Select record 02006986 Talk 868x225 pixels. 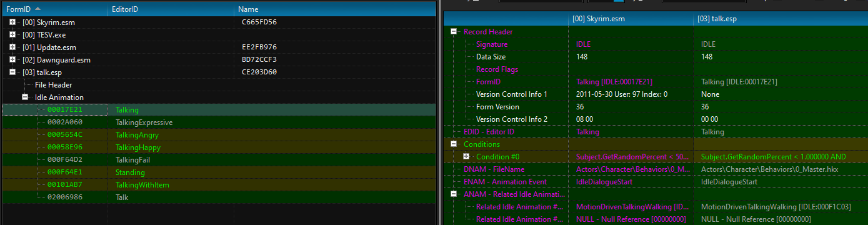[219, 197]
